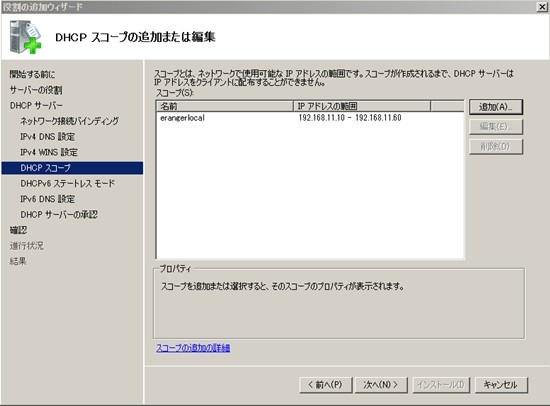Open the IPv4 DNS 設定 step

[47, 137]
